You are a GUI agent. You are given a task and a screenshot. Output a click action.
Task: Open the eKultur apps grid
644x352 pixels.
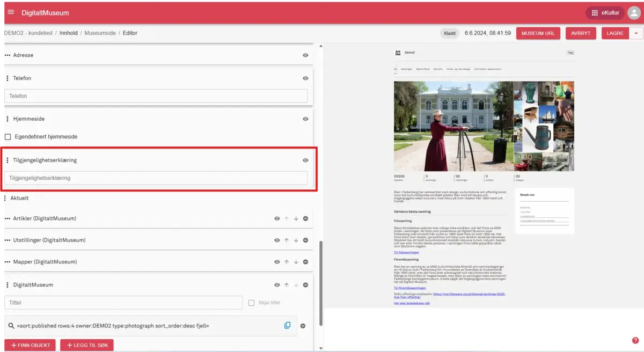pyautogui.click(x=603, y=13)
